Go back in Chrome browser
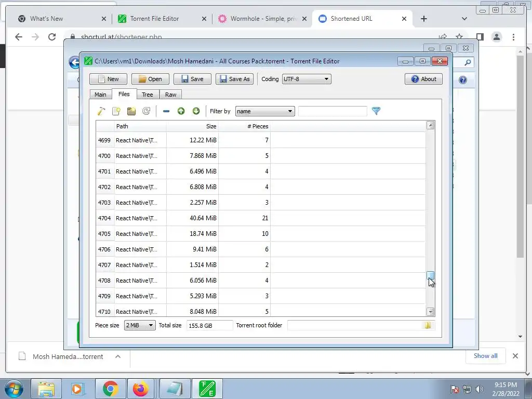The image size is (532, 399). 19,37
